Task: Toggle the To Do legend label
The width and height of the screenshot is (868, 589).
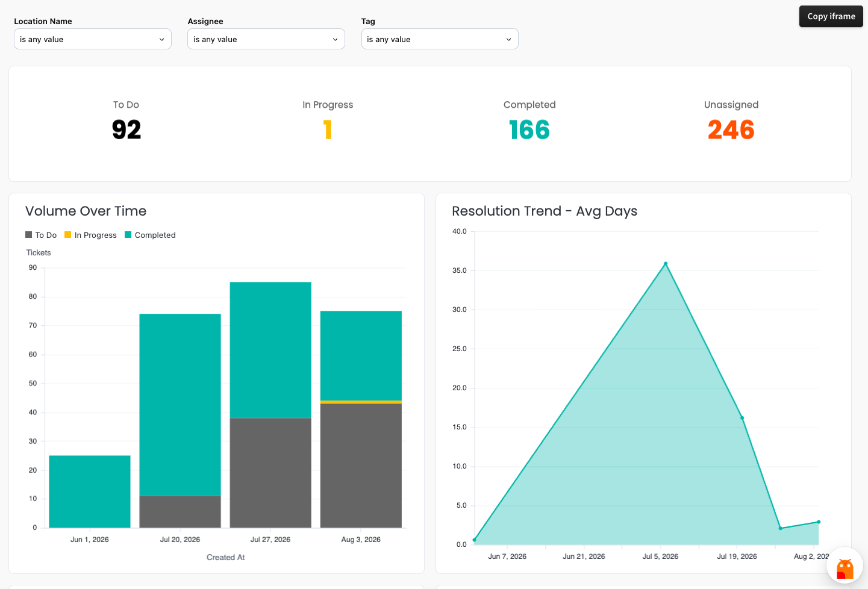Action: point(46,235)
